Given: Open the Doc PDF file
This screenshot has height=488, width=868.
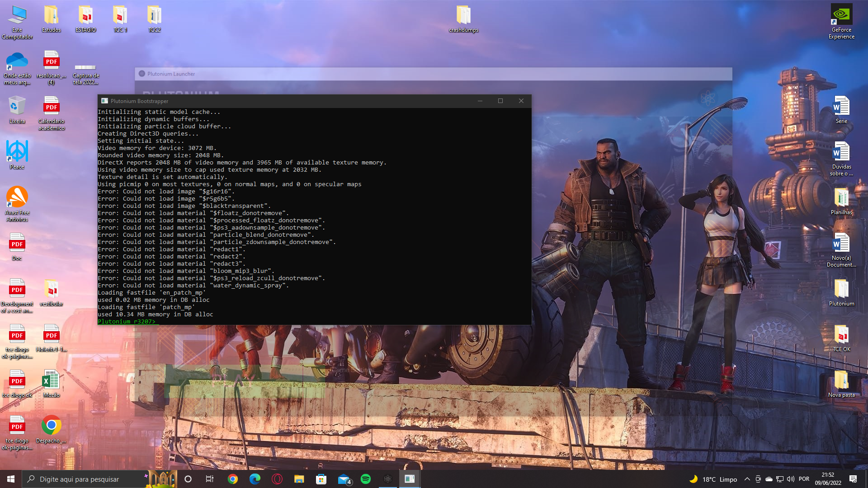Looking at the screenshot, I should [17, 247].
